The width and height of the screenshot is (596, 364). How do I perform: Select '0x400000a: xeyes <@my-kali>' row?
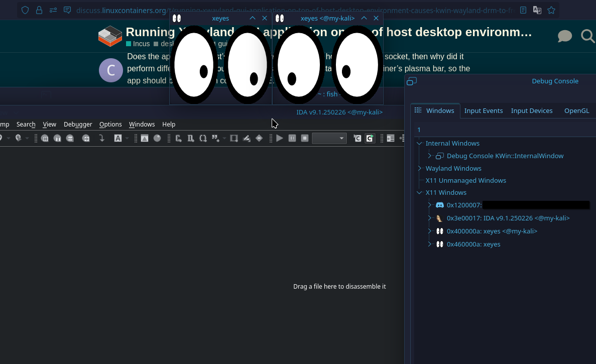[x=492, y=231]
